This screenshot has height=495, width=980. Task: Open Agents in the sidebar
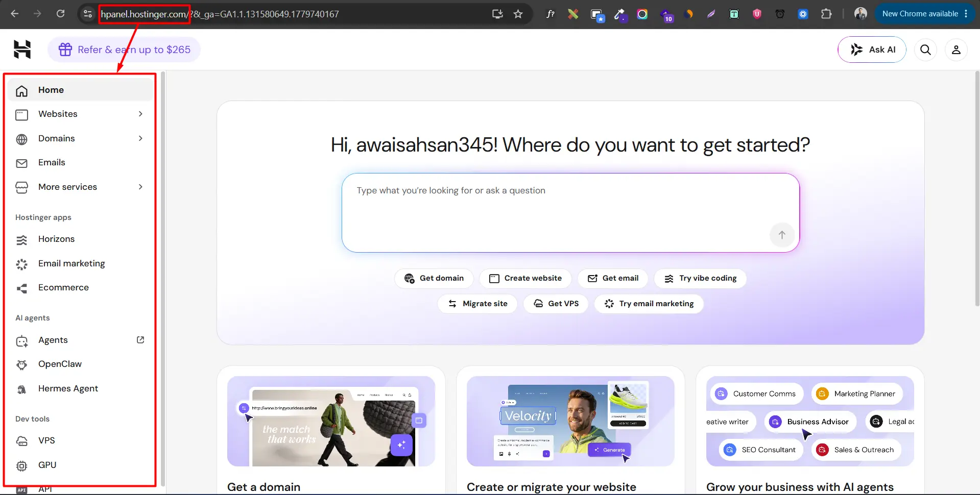click(x=80, y=340)
